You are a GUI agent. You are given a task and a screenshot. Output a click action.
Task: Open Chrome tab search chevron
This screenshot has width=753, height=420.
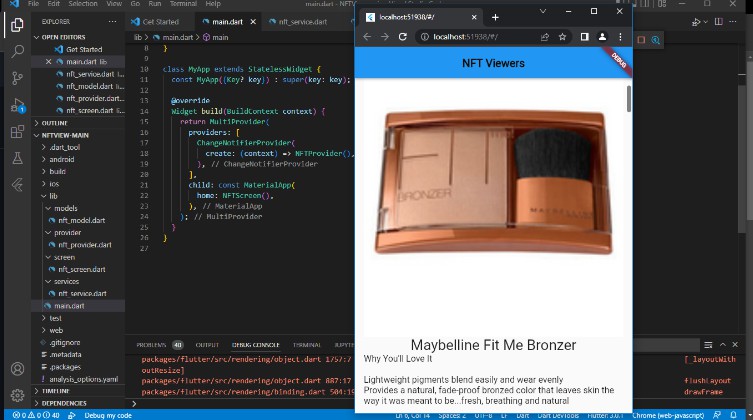coord(543,11)
